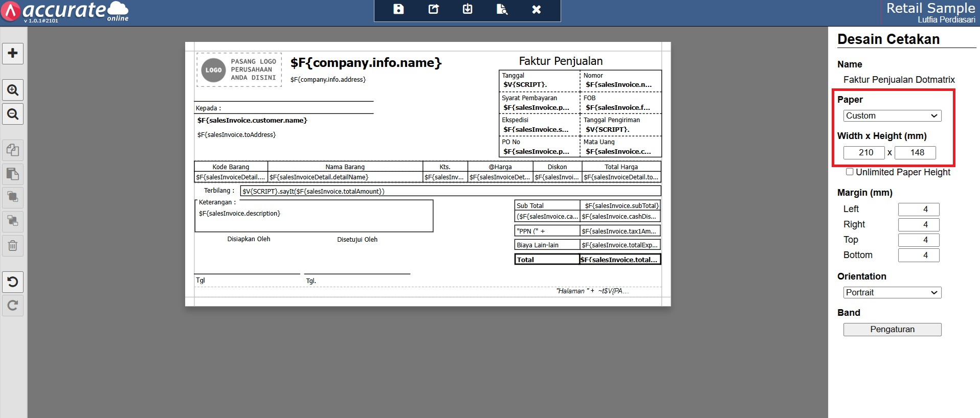
Task: Click the Bottom margin field
Action: pyautogui.click(x=919, y=256)
